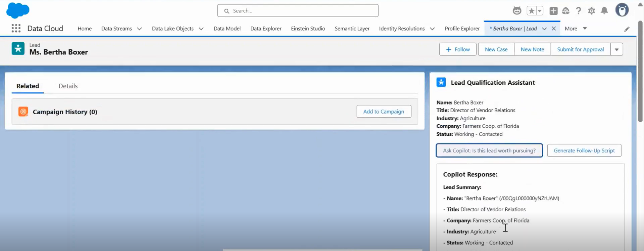
Task: Open the Data Explorer nav tab
Action: pos(265,29)
